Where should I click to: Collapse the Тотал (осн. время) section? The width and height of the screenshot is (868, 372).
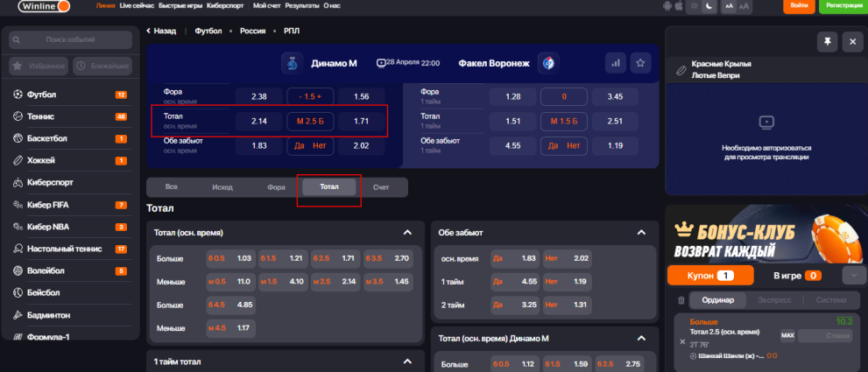pos(406,233)
